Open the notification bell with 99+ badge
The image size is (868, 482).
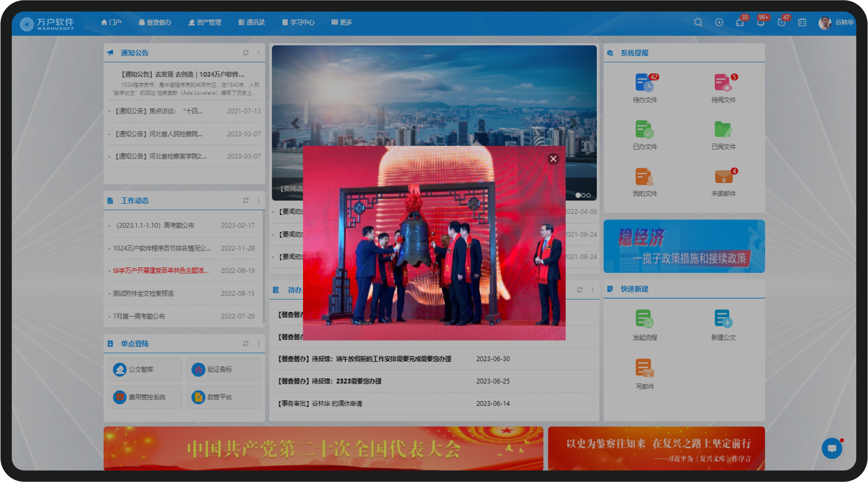point(761,22)
